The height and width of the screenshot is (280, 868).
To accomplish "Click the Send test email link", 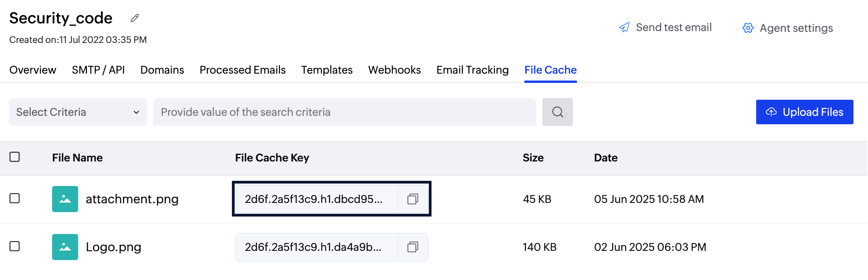I will tap(673, 27).
